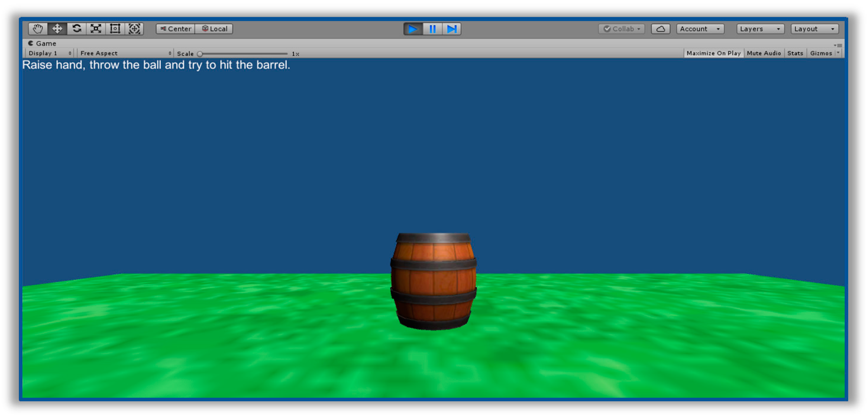The height and width of the screenshot is (415, 868).
Task: Select the combined Transform tool
Action: click(x=134, y=29)
